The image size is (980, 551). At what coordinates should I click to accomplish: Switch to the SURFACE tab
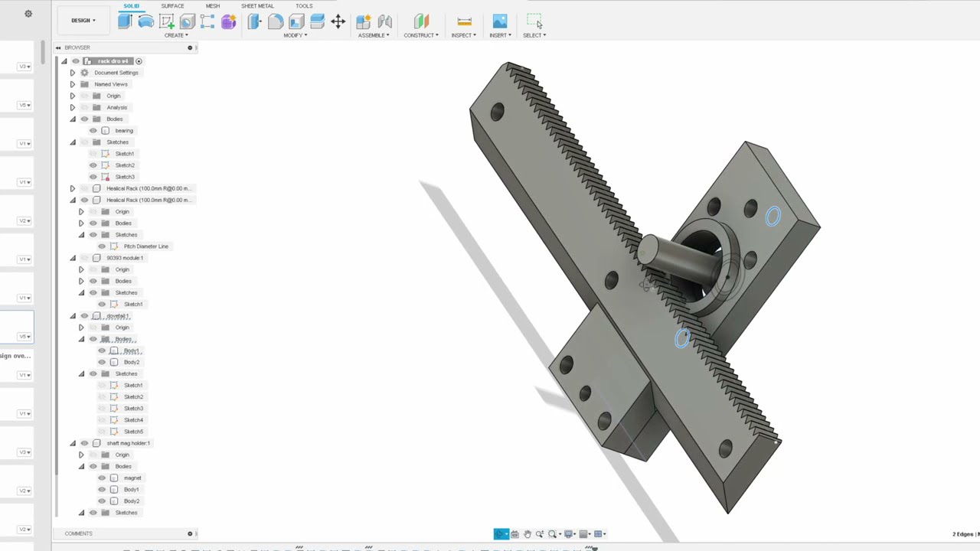172,6
